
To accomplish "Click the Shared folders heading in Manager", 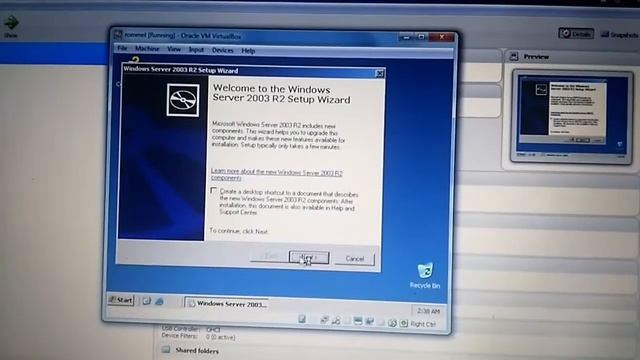I will (197, 350).
